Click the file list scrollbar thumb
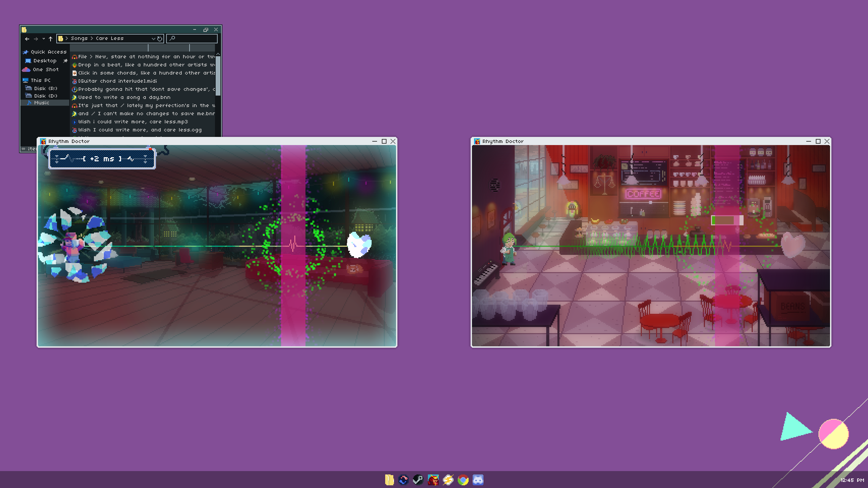Screen dimensions: 868x488 click(x=218, y=76)
